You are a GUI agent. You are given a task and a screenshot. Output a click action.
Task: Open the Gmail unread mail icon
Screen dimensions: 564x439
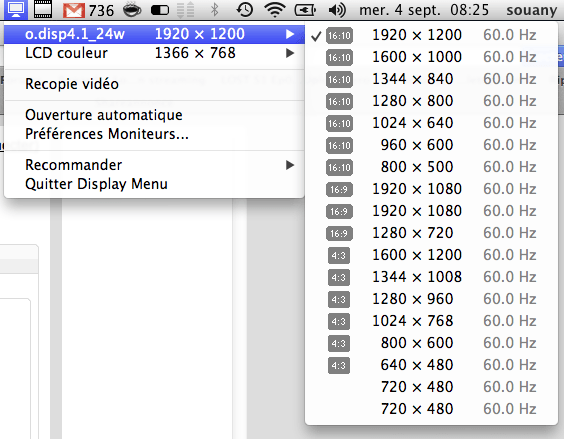[x=73, y=10]
